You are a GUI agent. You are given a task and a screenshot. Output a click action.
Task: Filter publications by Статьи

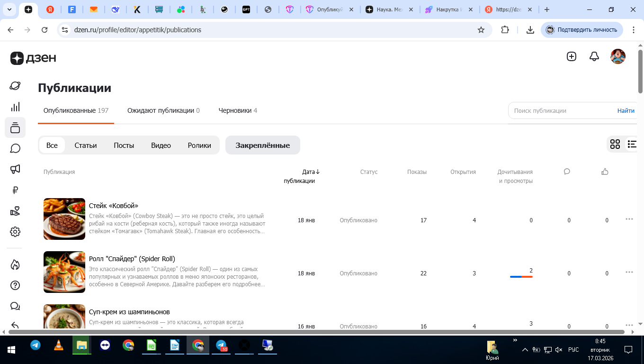[x=86, y=145]
